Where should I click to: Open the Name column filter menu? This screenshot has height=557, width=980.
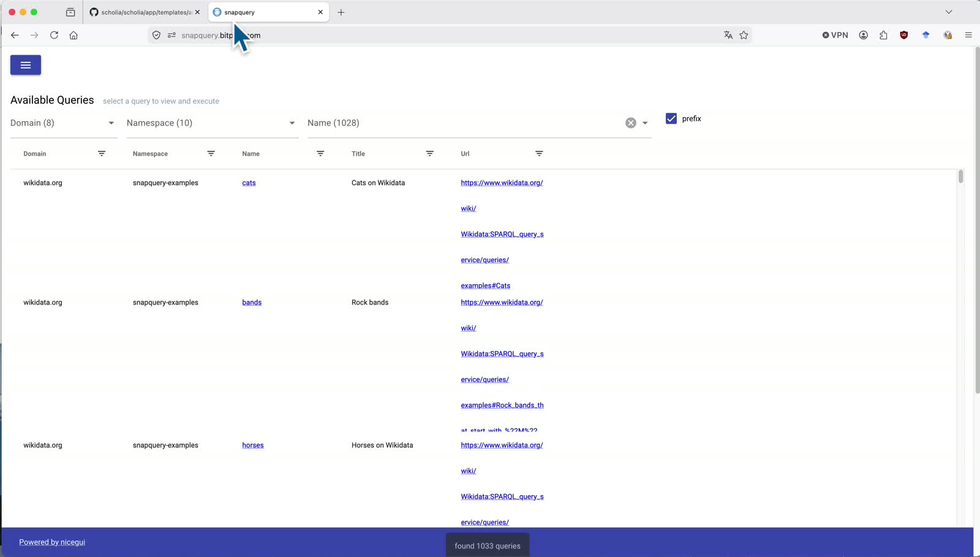[320, 154]
